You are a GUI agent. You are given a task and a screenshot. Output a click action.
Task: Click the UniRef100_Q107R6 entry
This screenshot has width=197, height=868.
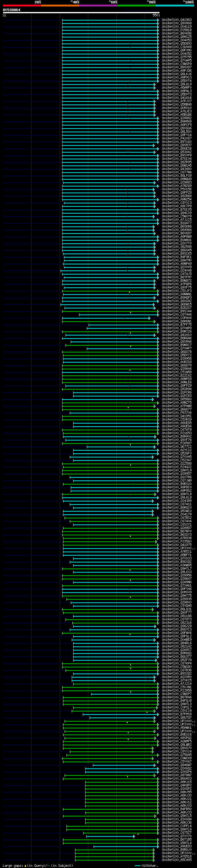point(177,477)
